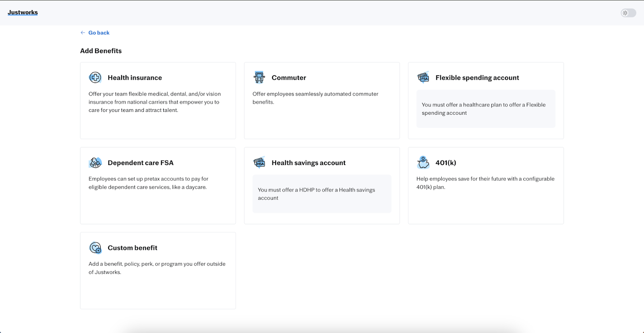Choose the Commuter benefit title
The width and height of the screenshot is (644, 333).
pyautogui.click(x=289, y=78)
